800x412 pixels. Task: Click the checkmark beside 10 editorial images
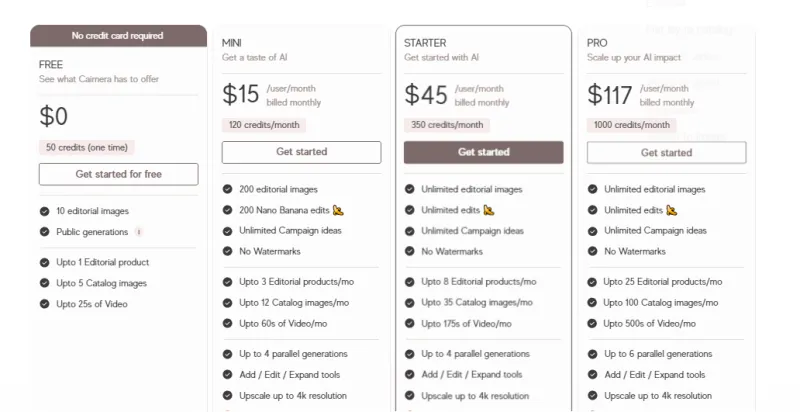pos(45,211)
